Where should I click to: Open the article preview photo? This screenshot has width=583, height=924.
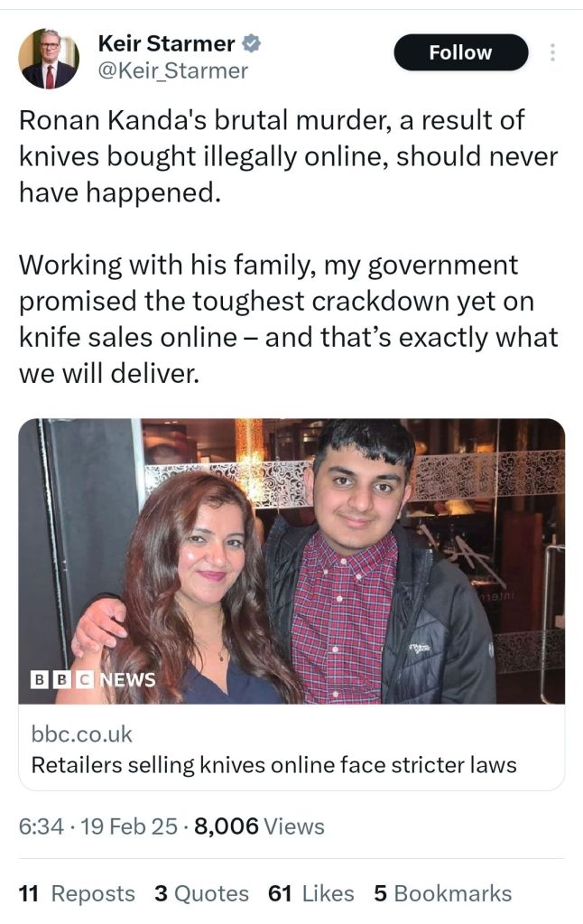pos(291,560)
